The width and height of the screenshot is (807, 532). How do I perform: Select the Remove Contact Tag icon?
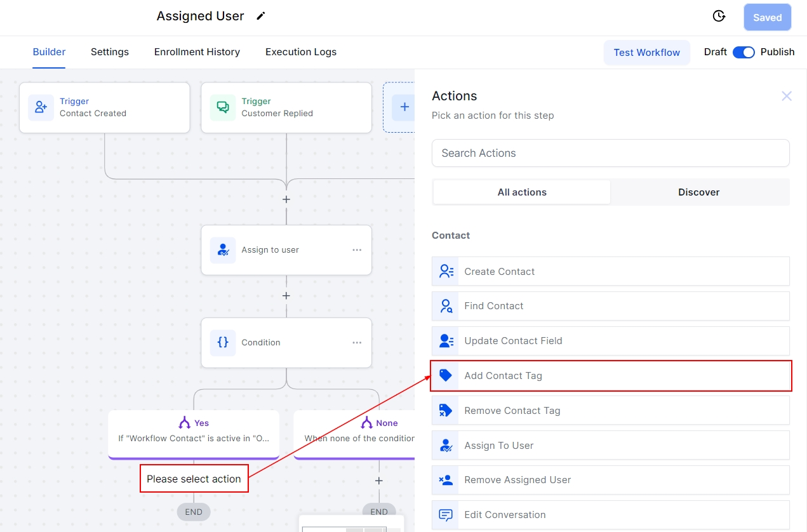[446, 411]
